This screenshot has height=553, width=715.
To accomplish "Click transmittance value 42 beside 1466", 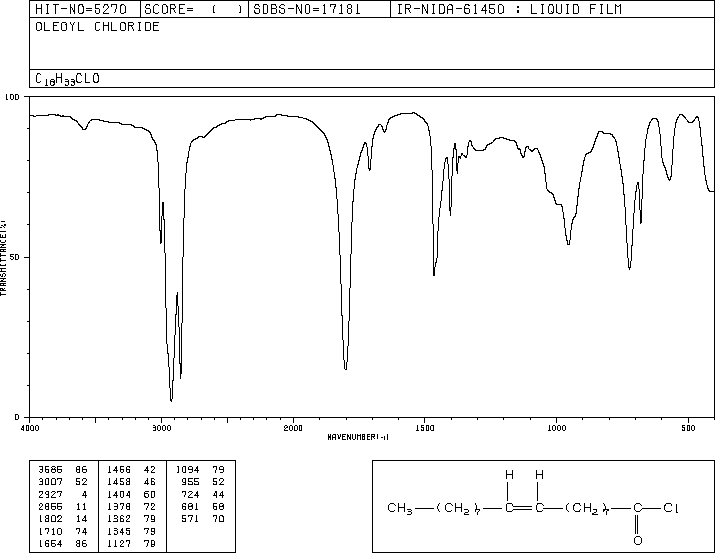I will pos(150,470).
